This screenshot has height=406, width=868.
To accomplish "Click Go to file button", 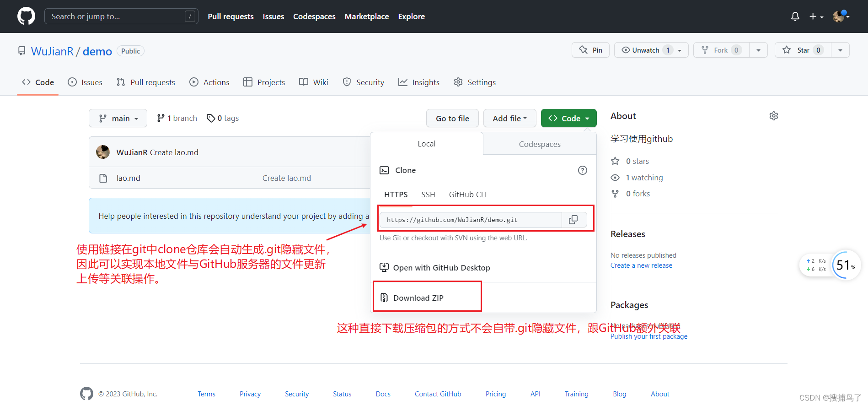I will pyautogui.click(x=452, y=118).
